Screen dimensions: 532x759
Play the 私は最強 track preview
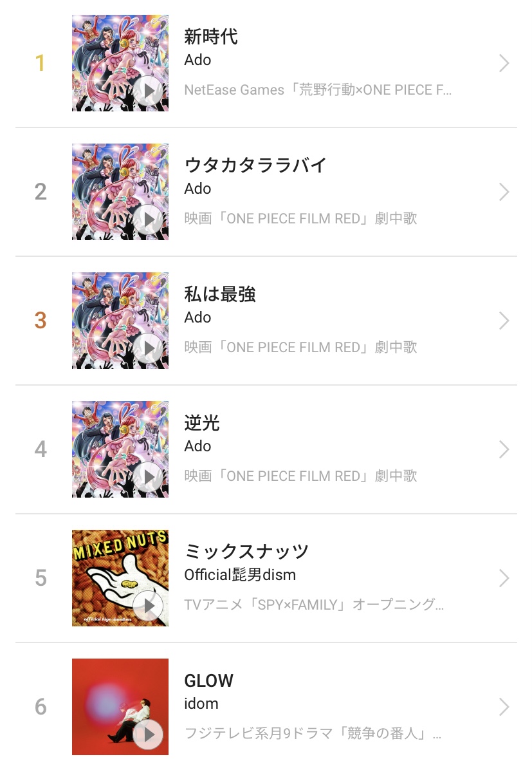[149, 348]
